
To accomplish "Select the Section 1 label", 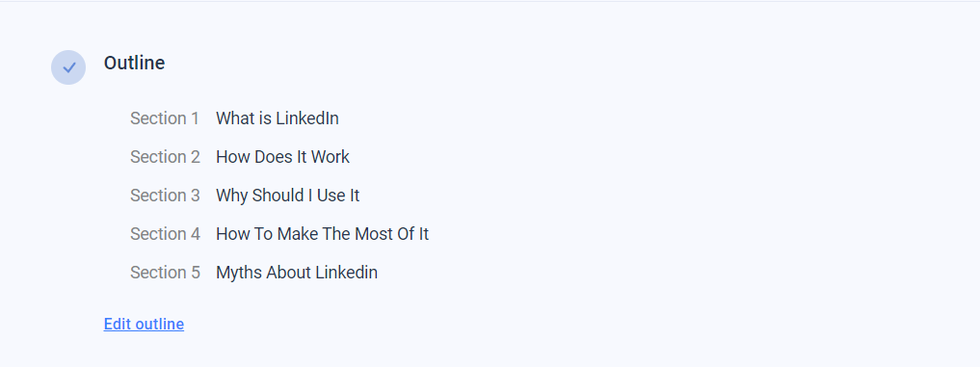I will (165, 118).
